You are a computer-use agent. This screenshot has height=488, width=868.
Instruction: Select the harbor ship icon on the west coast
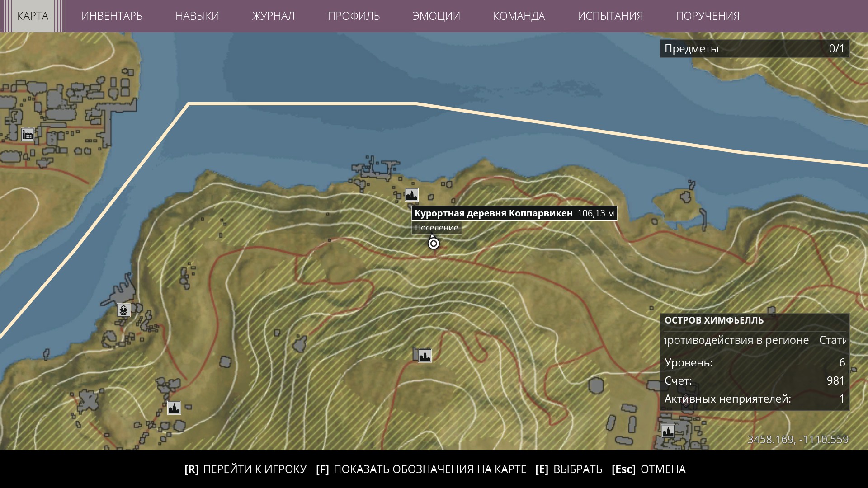pyautogui.click(x=123, y=310)
